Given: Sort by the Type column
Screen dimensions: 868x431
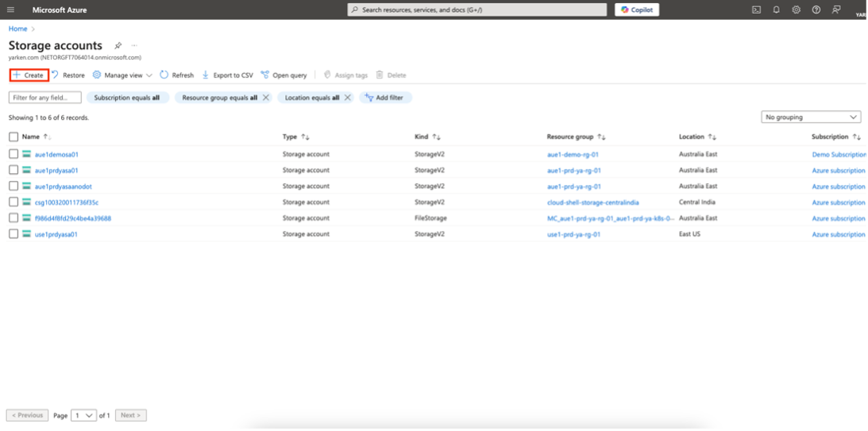Looking at the screenshot, I should coord(295,137).
